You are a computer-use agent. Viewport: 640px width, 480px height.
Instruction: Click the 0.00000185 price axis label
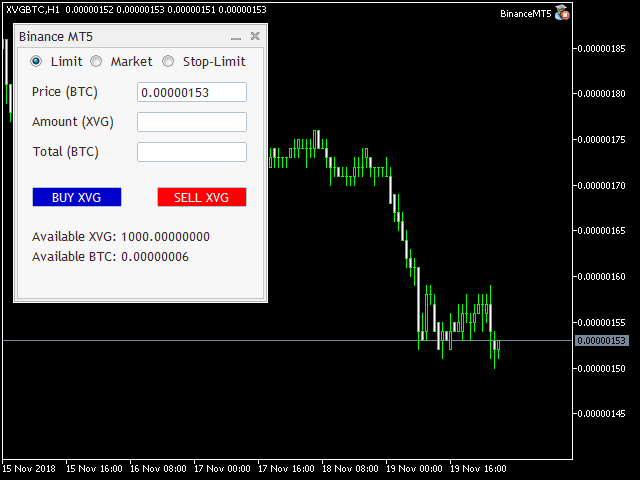pyautogui.click(x=601, y=49)
